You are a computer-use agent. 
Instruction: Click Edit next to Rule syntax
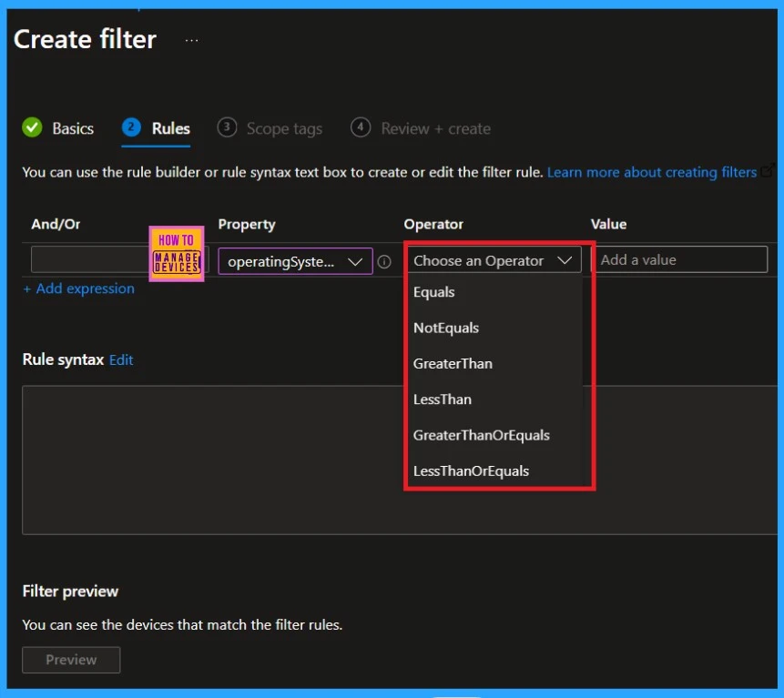click(121, 359)
